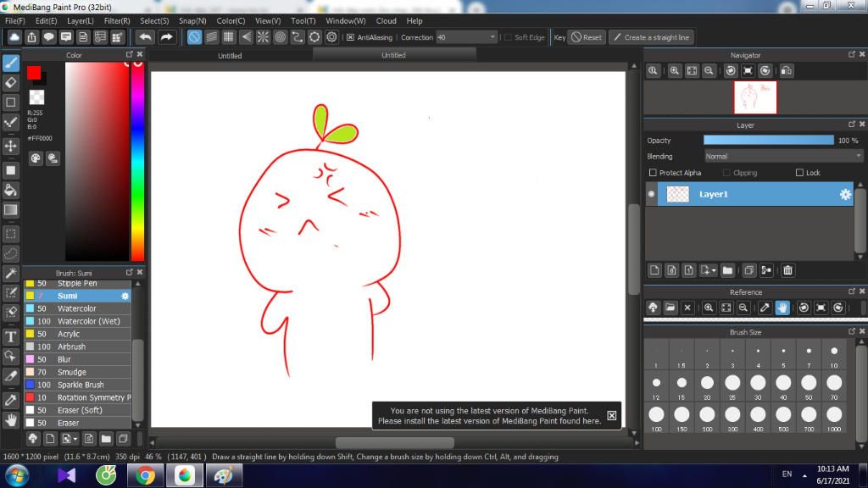
Task: Open the Cloud menu
Action: (x=386, y=21)
